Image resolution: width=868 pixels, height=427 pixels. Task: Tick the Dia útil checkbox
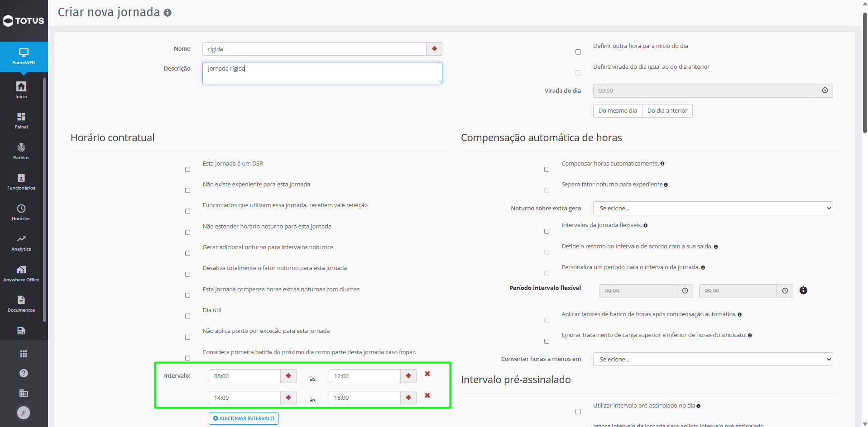pos(187,316)
